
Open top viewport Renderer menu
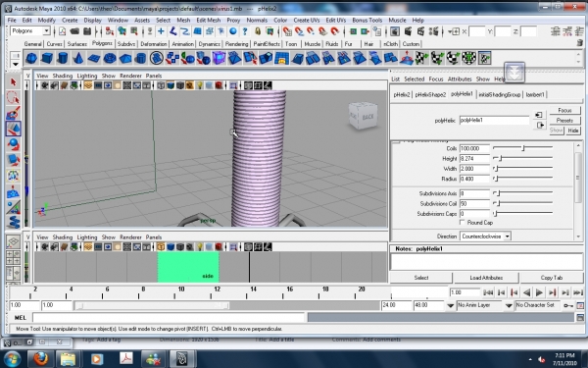click(130, 76)
